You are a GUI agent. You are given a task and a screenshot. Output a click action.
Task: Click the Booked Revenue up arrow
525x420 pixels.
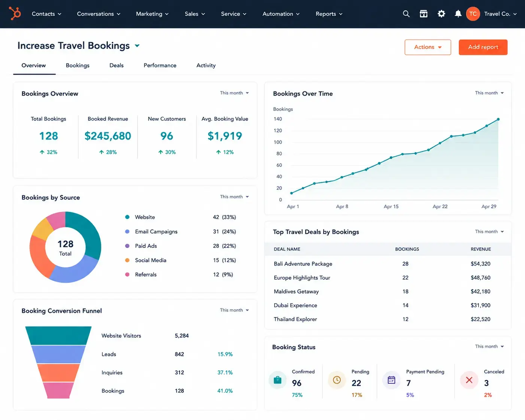tap(101, 152)
